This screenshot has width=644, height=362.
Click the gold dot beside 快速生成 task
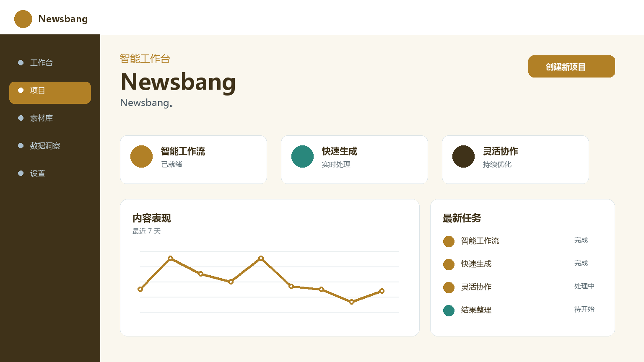click(x=449, y=264)
